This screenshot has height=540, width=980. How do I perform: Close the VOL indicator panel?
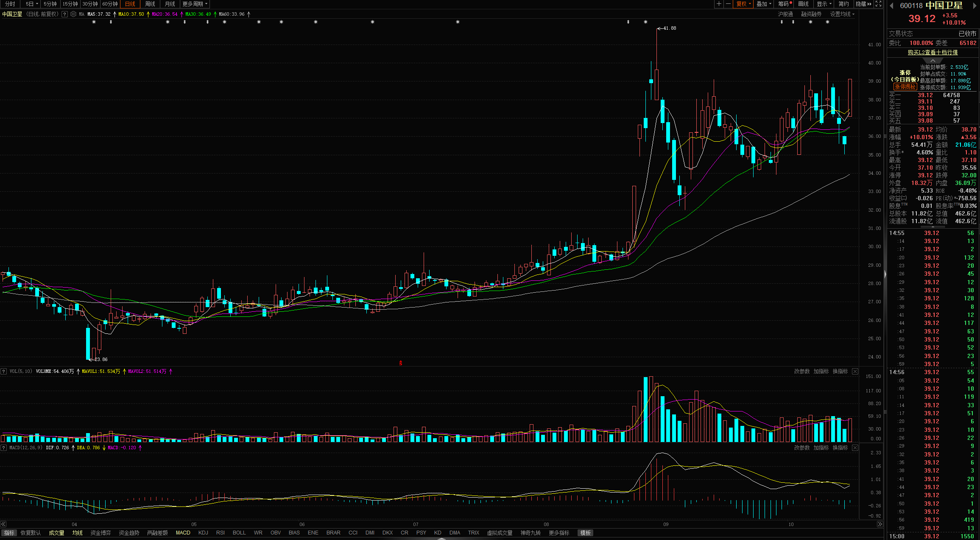tap(855, 371)
